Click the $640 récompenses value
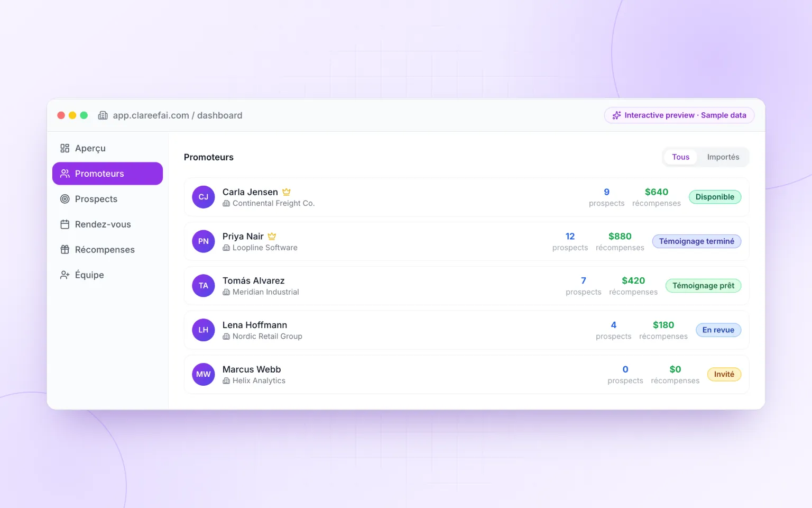The image size is (812, 508). pos(657,192)
